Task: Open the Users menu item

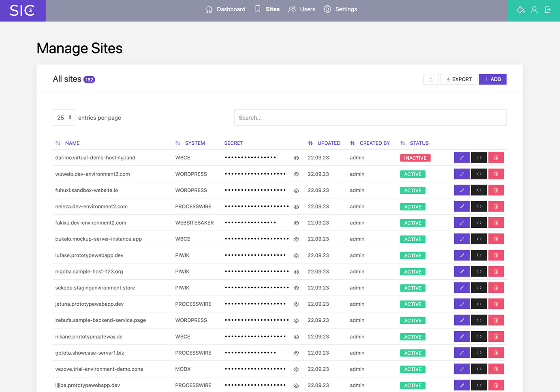Action: (301, 9)
